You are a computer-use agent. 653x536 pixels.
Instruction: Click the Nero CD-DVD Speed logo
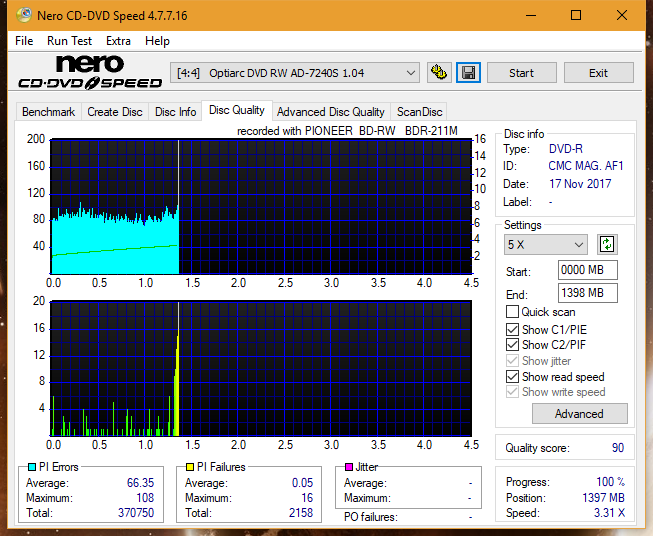tap(90, 72)
